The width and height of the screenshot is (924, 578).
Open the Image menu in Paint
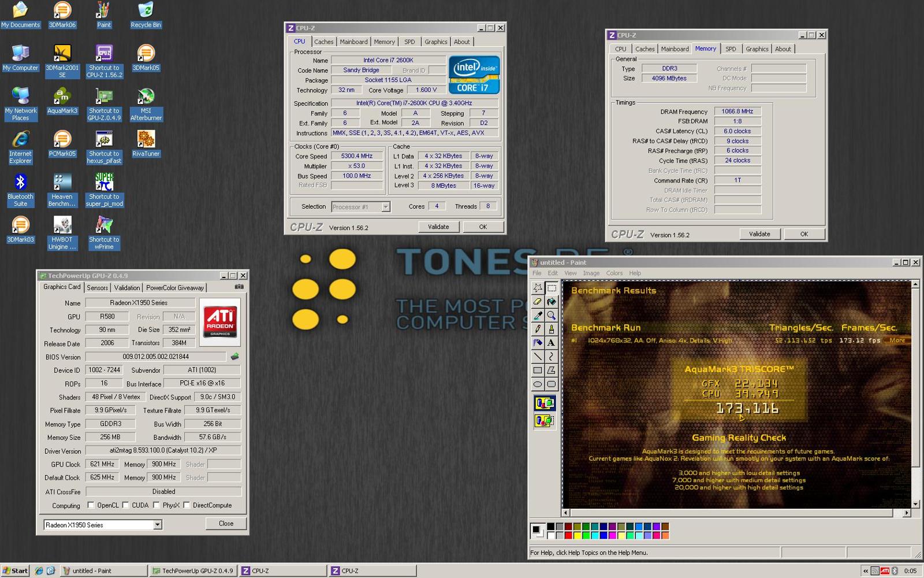point(591,273)
